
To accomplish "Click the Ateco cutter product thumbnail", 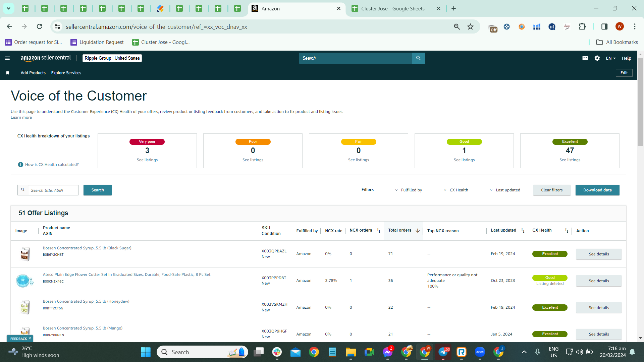I will click(25, 281).
